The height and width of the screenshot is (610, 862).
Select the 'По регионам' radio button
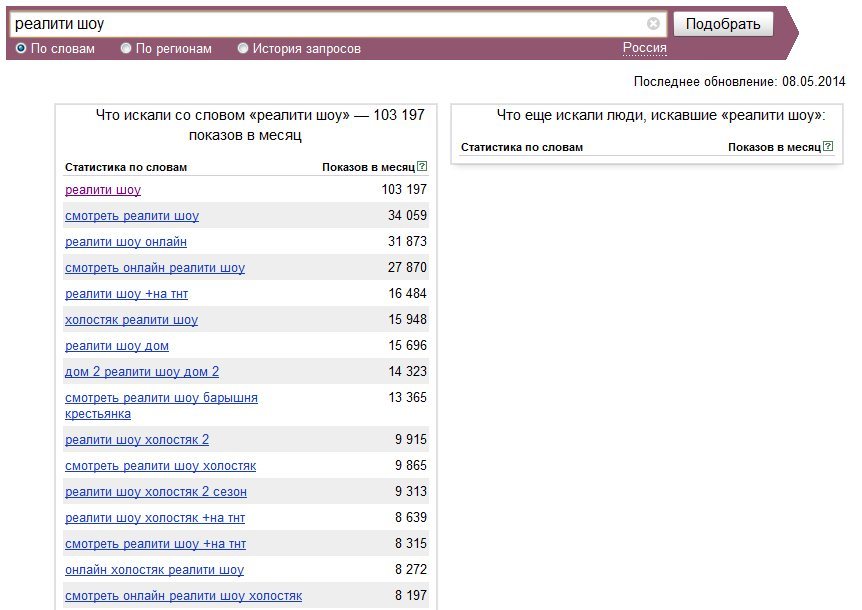pyautogui.click(x=126, y=48)
